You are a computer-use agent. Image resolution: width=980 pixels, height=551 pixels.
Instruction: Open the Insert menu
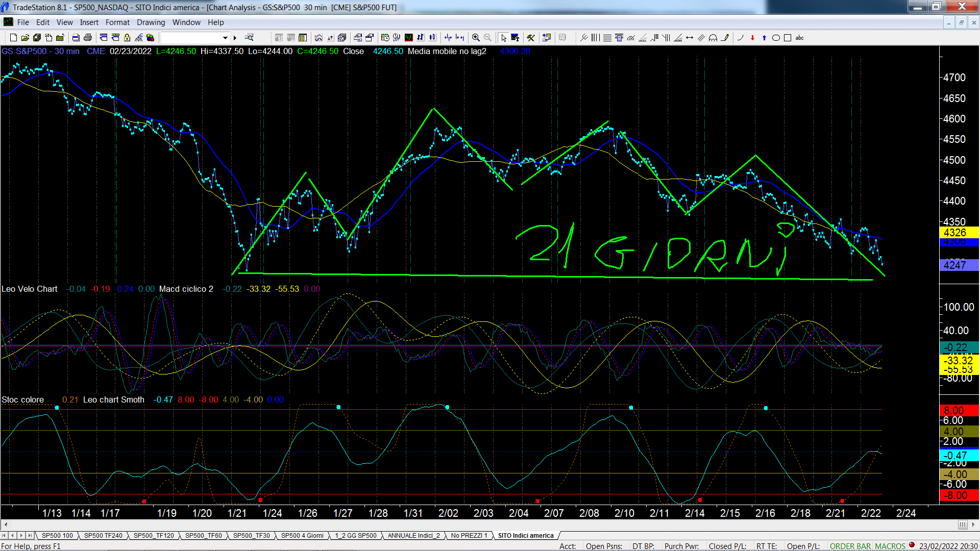pos(89,22)
